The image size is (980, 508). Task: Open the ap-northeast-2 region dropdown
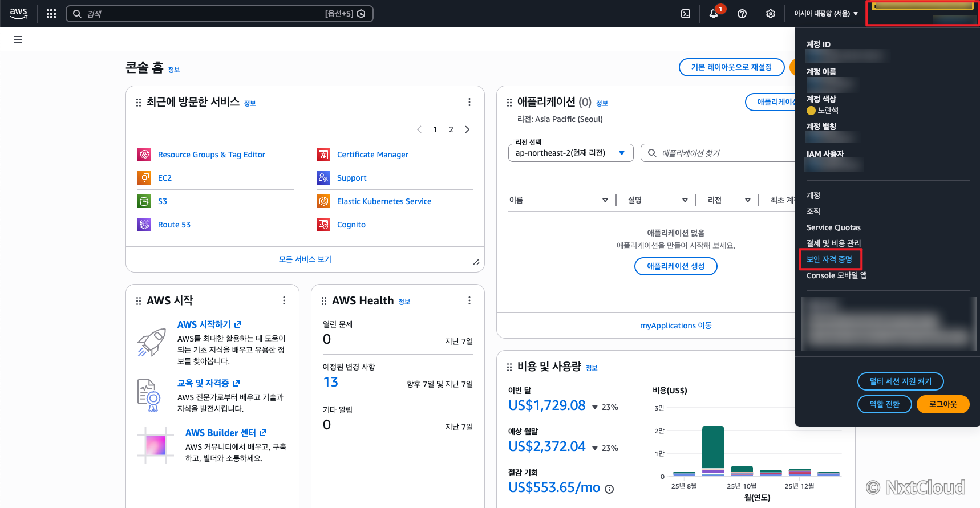click(x=570, y=153)
